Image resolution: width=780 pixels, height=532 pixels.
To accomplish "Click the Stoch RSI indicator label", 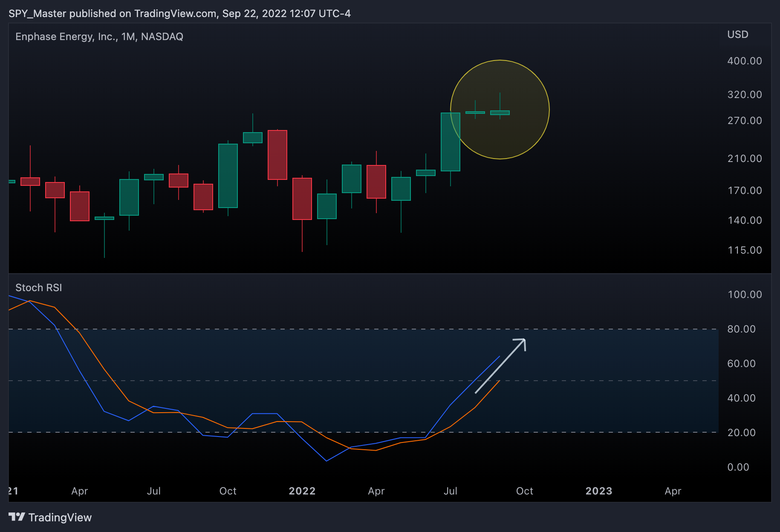I will click(39, 288).
